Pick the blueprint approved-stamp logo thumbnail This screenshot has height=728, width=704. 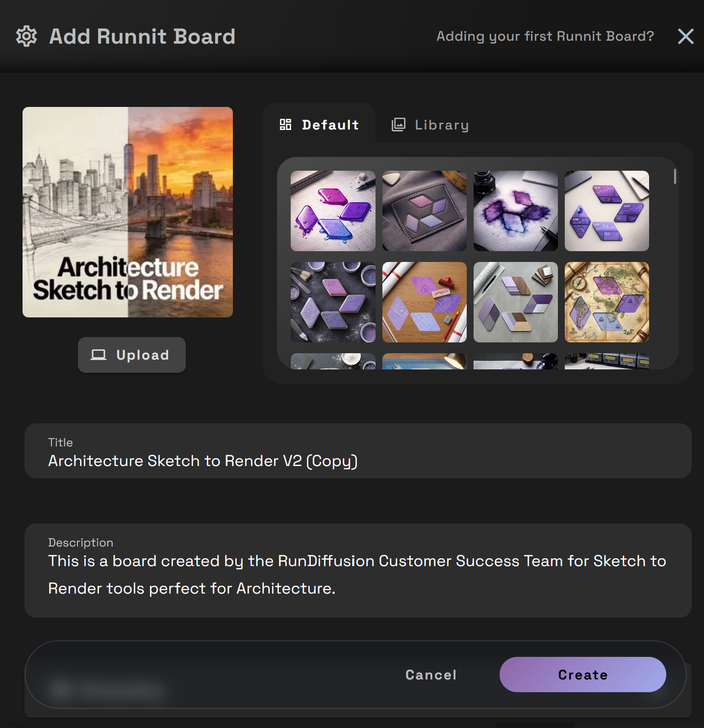click(x=424, y=302)
